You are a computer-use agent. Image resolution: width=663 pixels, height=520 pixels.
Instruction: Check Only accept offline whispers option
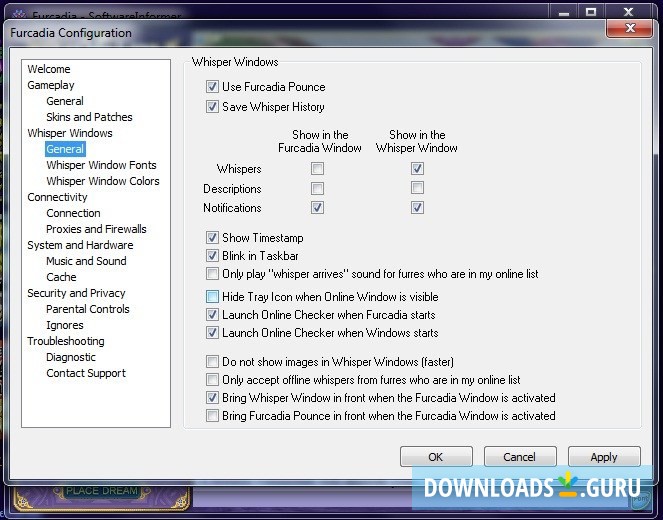(212, 380)
